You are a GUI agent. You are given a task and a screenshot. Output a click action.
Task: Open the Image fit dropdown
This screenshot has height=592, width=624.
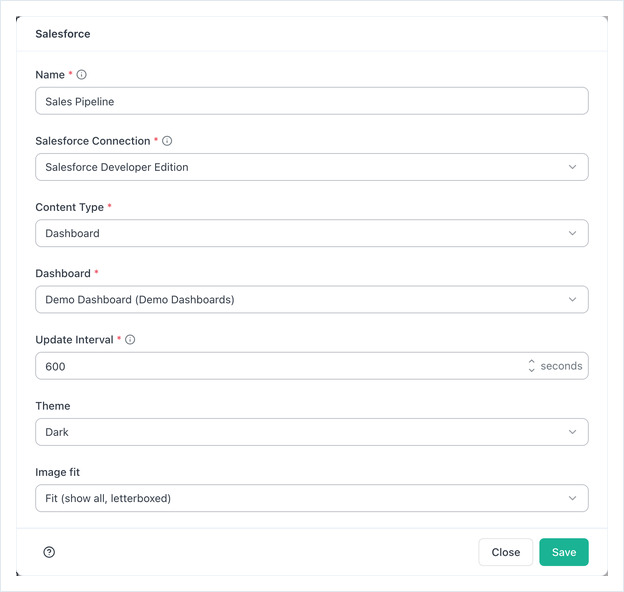point(312,498)
